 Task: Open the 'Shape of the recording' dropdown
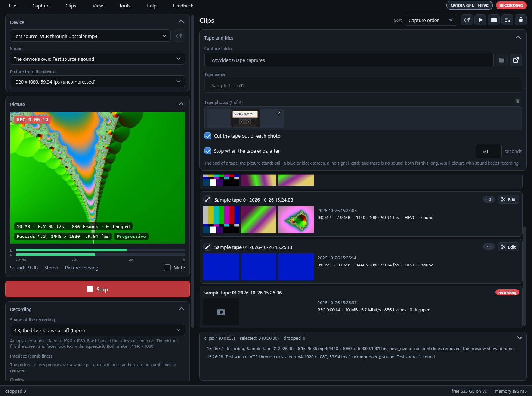(x=98, y=330)
